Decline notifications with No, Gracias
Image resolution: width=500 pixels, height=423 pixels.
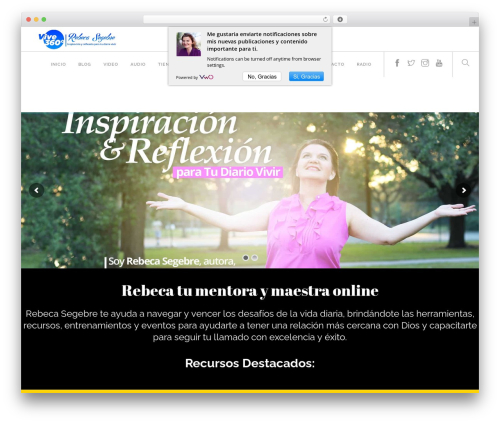pyautogui.click(x=262, y=77)
